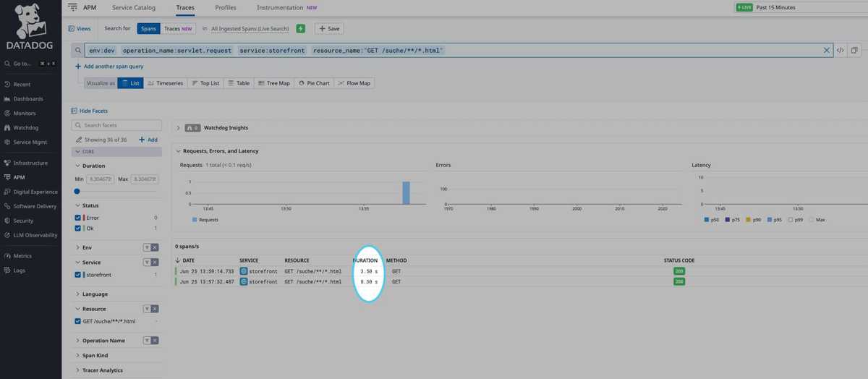
Task: Switch to the Profiles tab
Action: pyautogui.click(x=226, y=7)
